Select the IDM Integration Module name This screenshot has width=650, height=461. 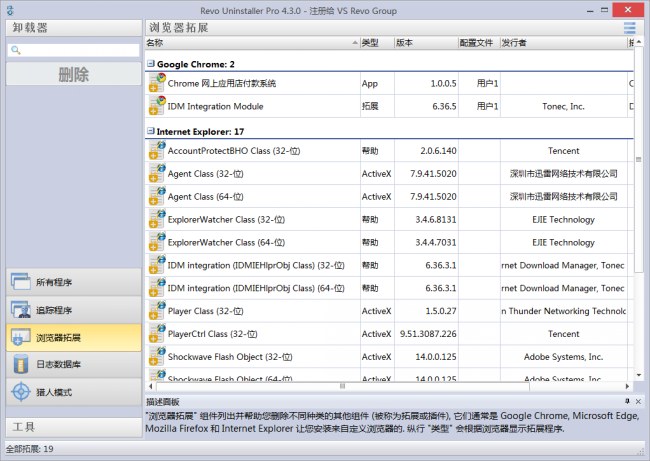215,106
